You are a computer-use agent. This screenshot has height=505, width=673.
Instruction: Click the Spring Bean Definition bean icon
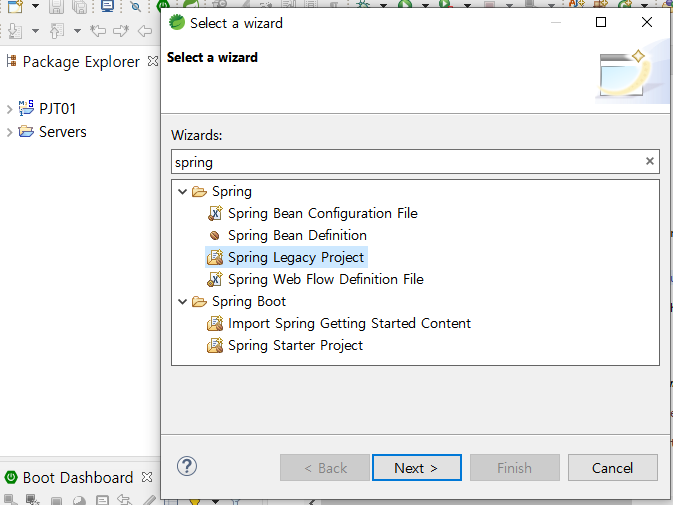[215, 235]
